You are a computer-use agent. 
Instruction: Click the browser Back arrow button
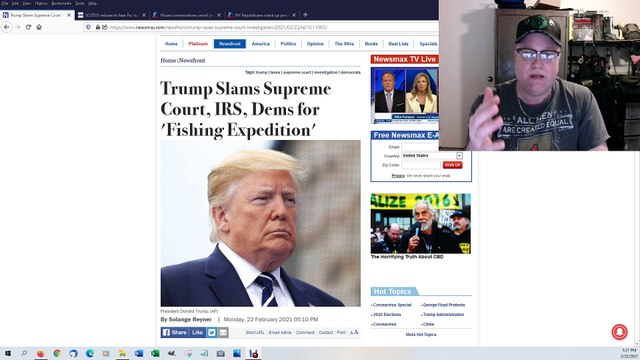pos(7,27)
